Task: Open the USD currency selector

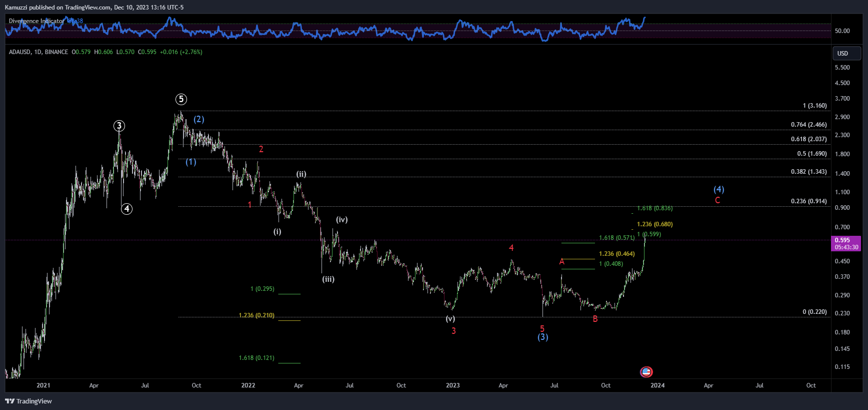Action: pos(846,53)
